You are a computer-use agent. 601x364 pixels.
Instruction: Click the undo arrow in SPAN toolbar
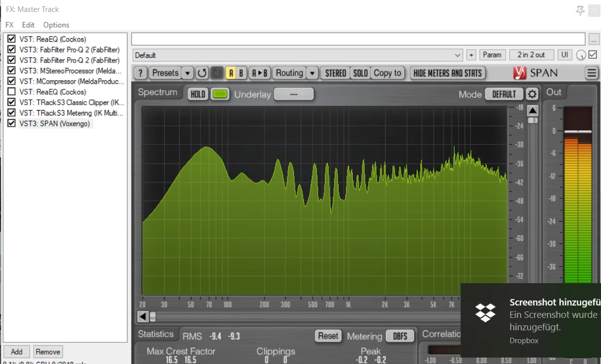pyautogui.click(x=202, y=73)
